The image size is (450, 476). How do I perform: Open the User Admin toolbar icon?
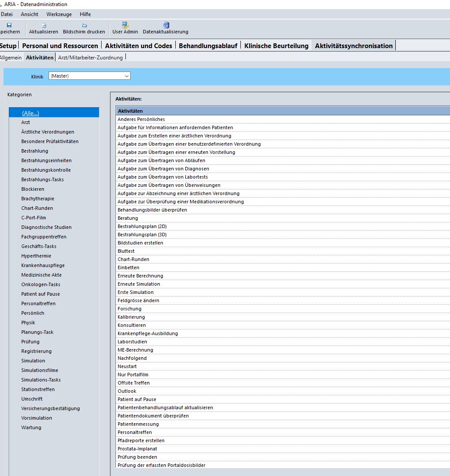point(125,25)
